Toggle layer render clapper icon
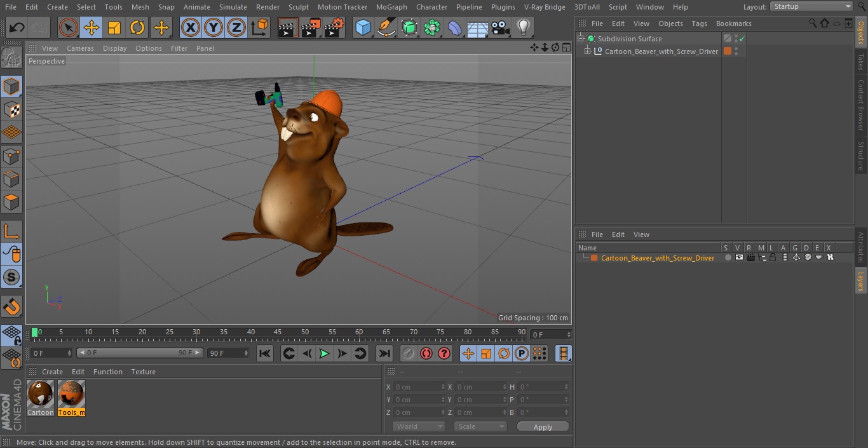Viewport: 868px width, 448px height. click(x=750, y=257)
